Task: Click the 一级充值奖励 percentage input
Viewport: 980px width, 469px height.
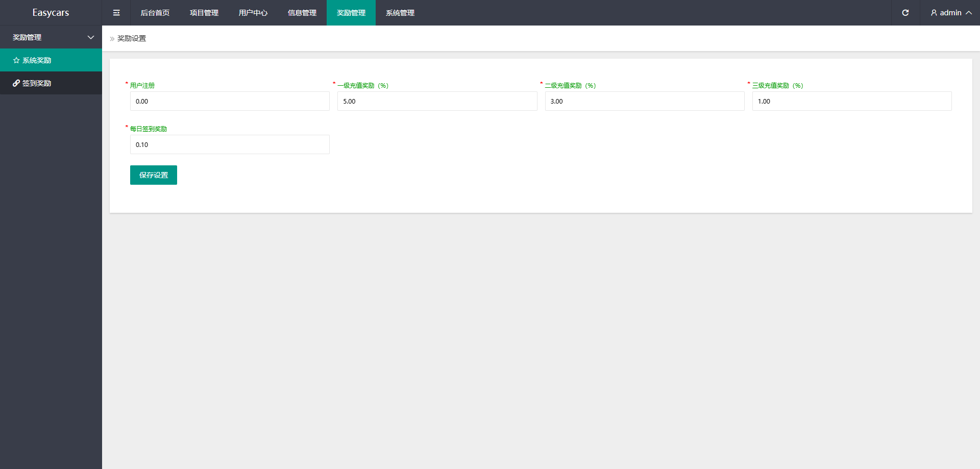Action: point(437,101)
